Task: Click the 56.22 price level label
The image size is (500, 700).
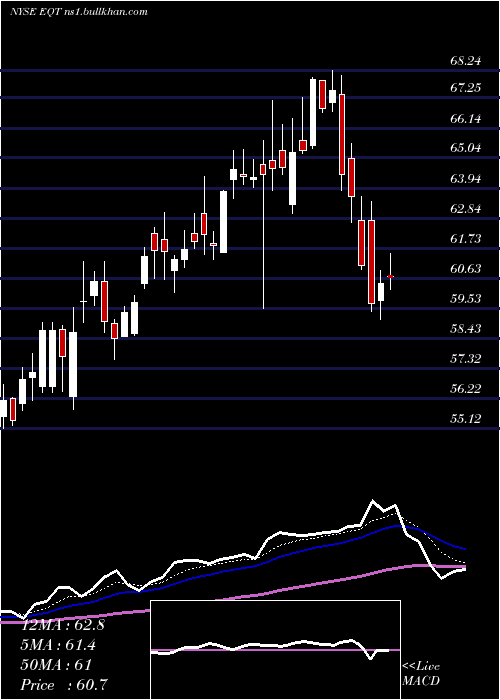Action: 466,389
